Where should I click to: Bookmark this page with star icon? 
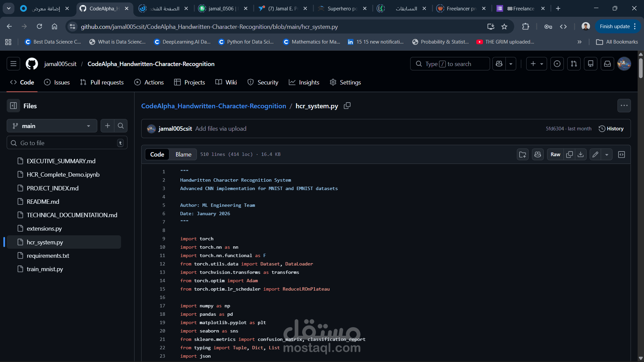click(504, 26)
